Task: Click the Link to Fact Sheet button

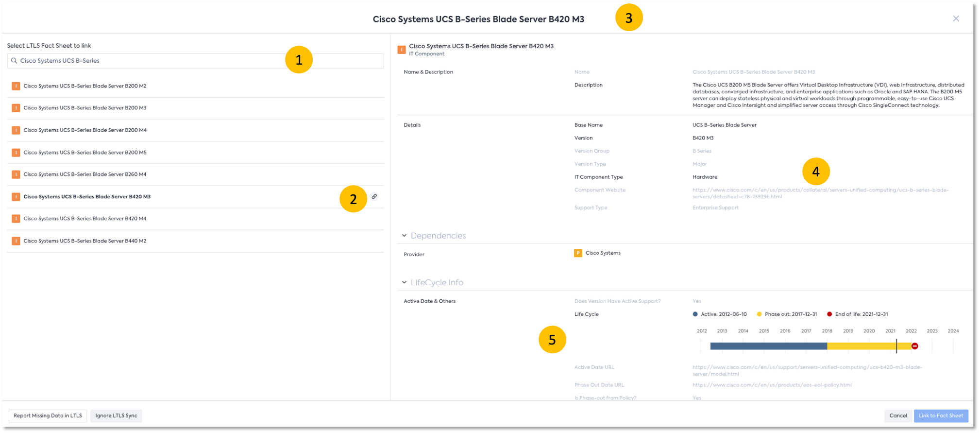Action: 941,416
